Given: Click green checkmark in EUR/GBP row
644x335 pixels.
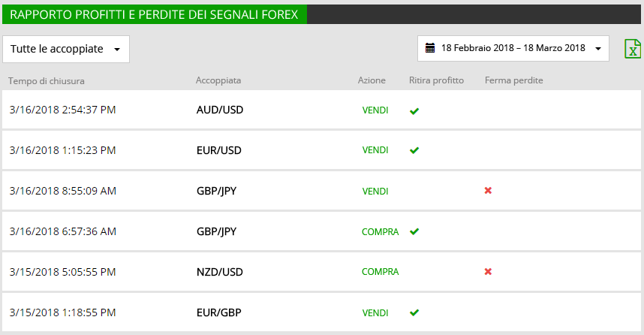Looking at the screenshot, I should tap(414, 312).
